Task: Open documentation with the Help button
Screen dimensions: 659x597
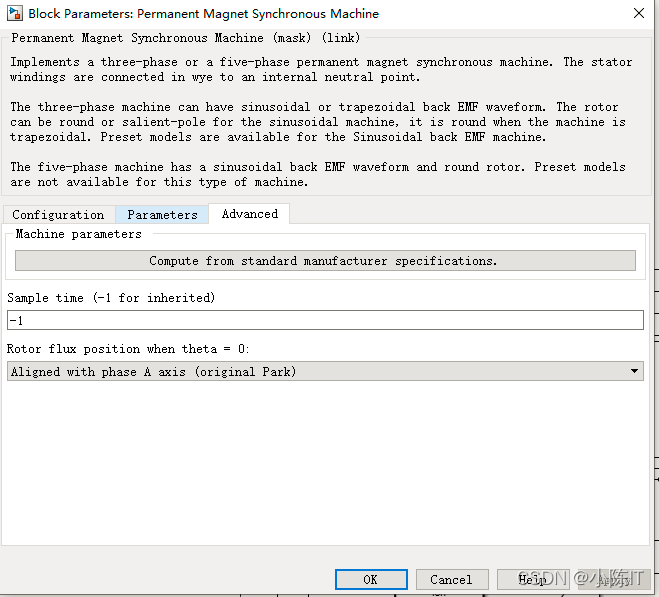Action: coord(533,579)
